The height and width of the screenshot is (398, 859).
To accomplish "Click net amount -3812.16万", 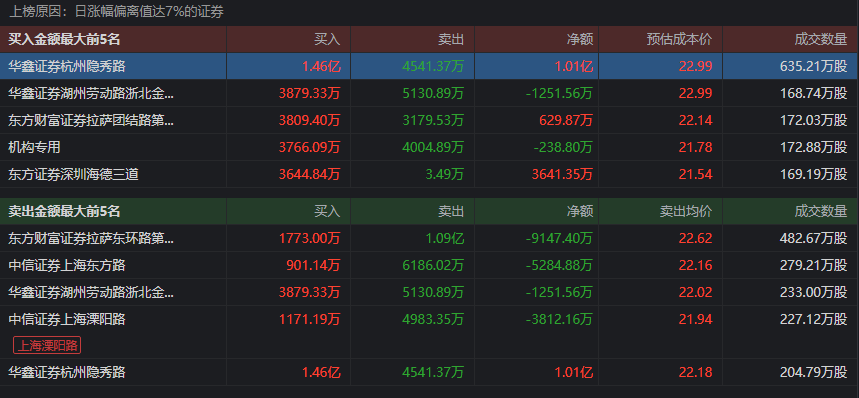I will (559, 319).
